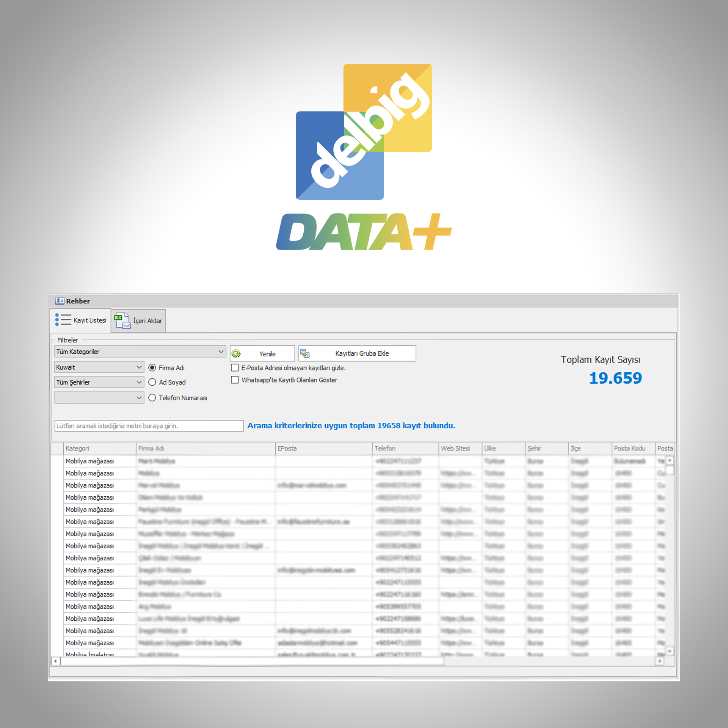Select the Ad Soyad radio button
The height and width of the screenshot is (728, 728).
(152, 382)
